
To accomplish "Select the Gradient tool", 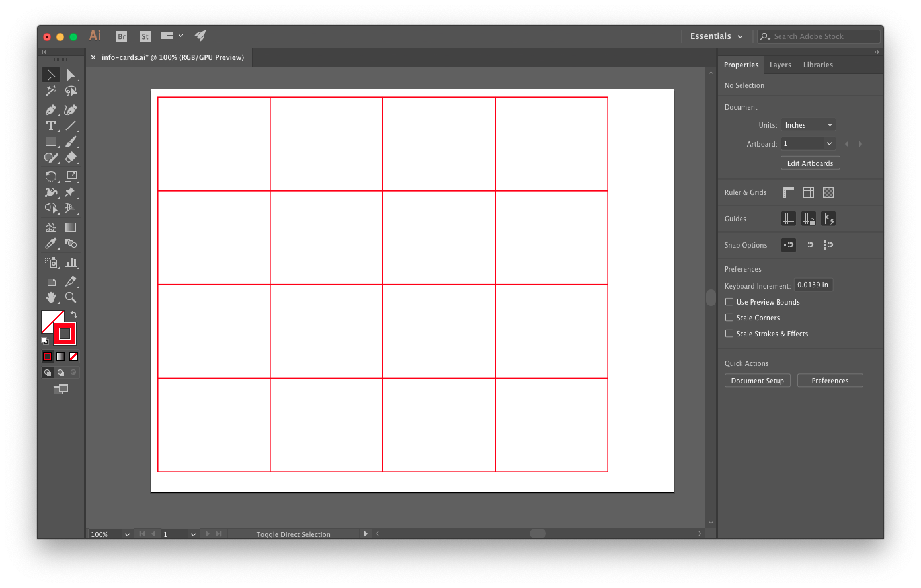I will tap(71, 227).
